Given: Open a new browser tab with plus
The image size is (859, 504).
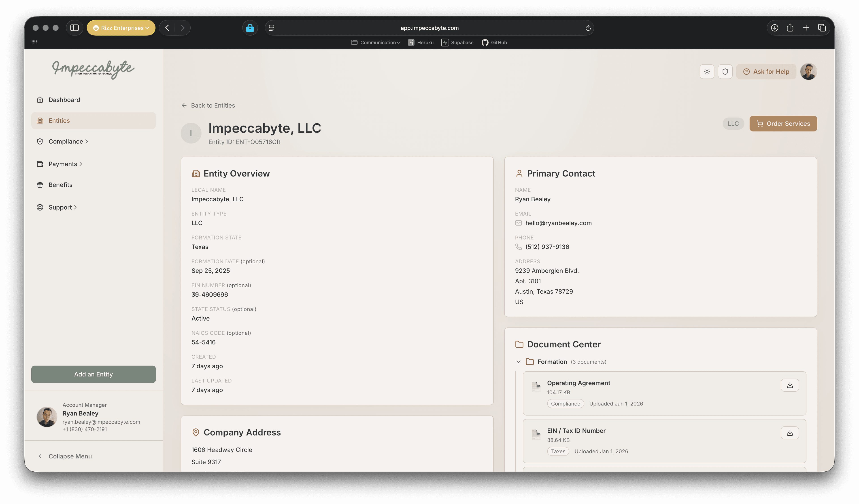Looking at the screenshot, I should [x=806, y=28].
